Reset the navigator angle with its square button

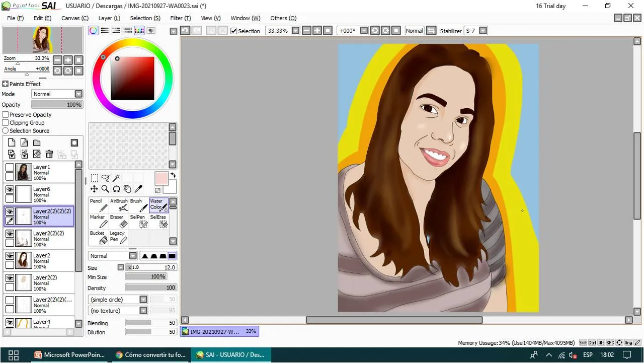coord(78,70)
